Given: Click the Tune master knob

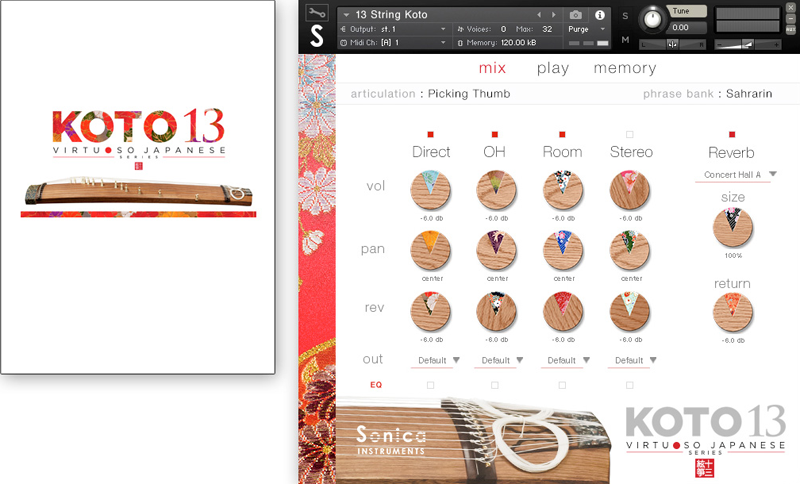Looking at the screenshot, I should (x=653, y=18).
